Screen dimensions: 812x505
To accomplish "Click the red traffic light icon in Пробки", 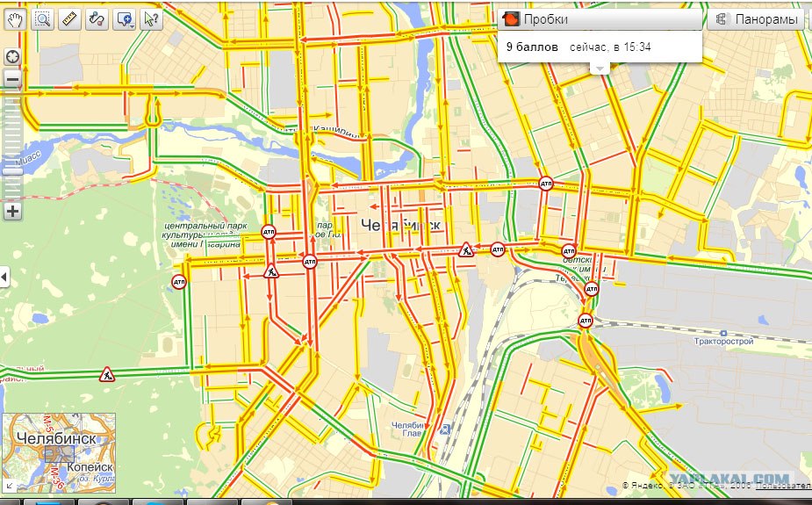I will [511, 19].
